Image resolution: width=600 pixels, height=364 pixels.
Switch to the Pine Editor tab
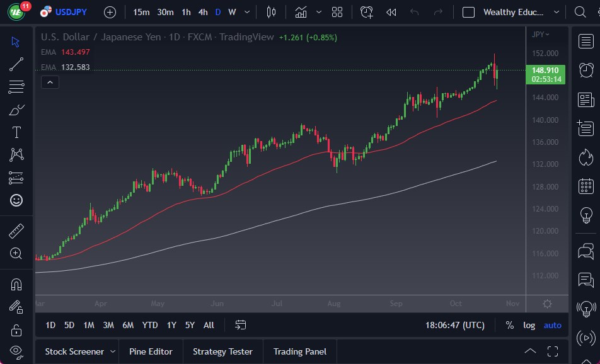(151, 351)
